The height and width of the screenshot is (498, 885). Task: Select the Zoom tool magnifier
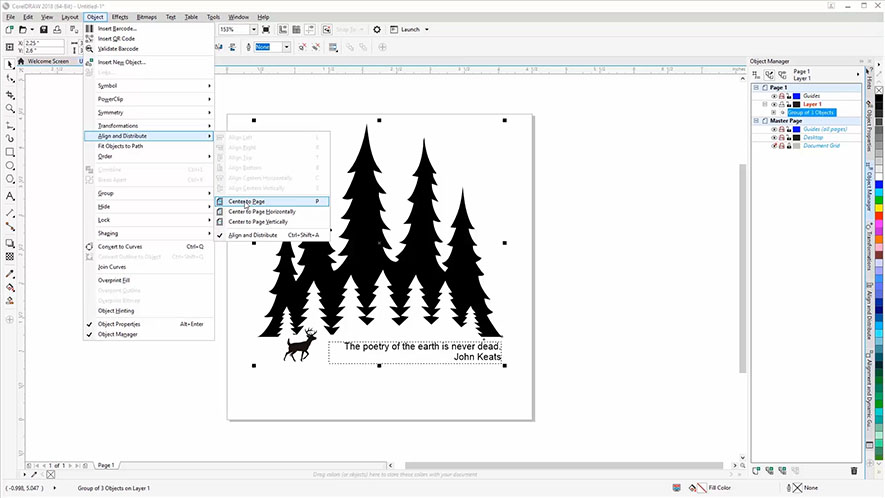pyautogui.click(x=10, y=108)
